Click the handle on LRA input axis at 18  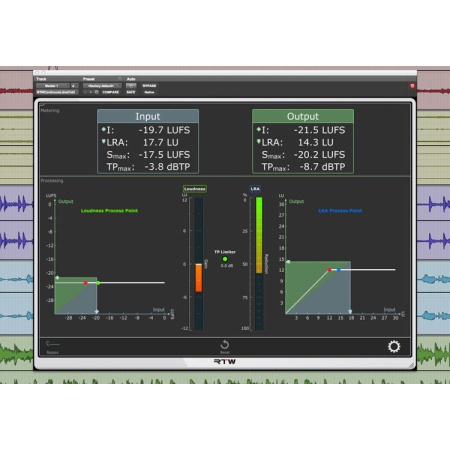tap(350, 312)
